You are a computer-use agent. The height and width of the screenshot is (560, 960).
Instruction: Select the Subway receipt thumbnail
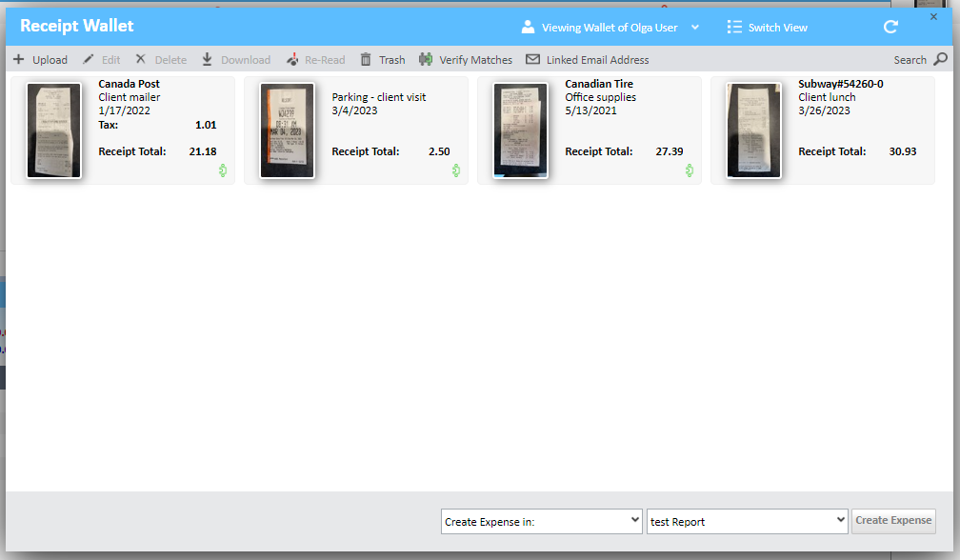tap(754, 130)
